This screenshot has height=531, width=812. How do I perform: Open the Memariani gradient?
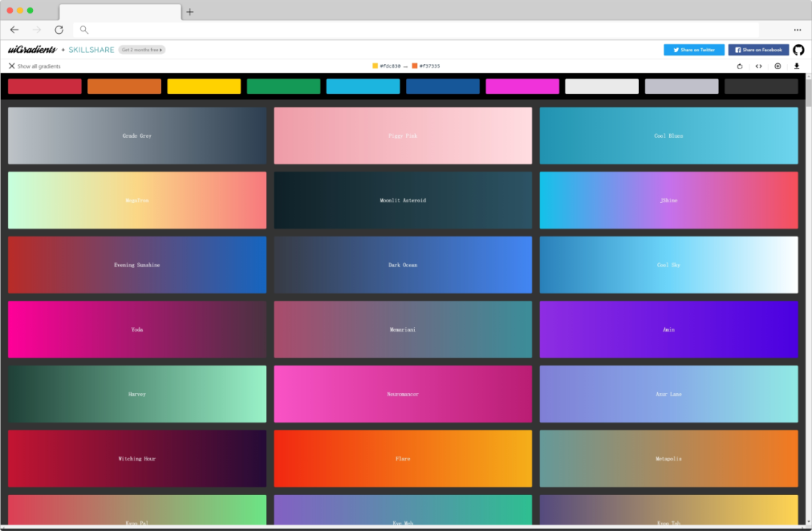403,329
